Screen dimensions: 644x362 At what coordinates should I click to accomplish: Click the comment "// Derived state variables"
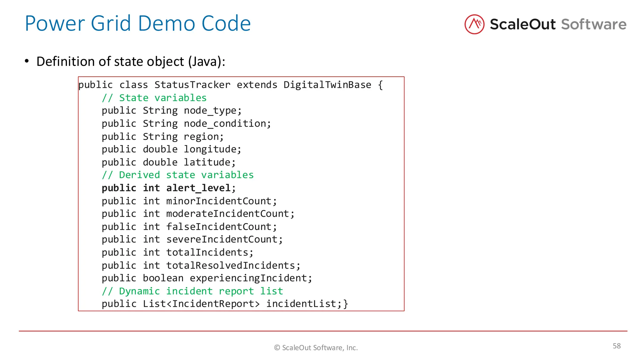178,175
